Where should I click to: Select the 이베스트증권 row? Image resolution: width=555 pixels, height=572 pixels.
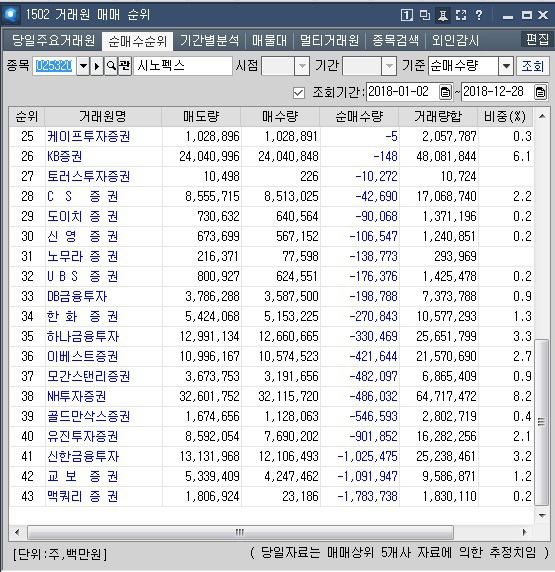pyautogui.click(x=271, y=356)
